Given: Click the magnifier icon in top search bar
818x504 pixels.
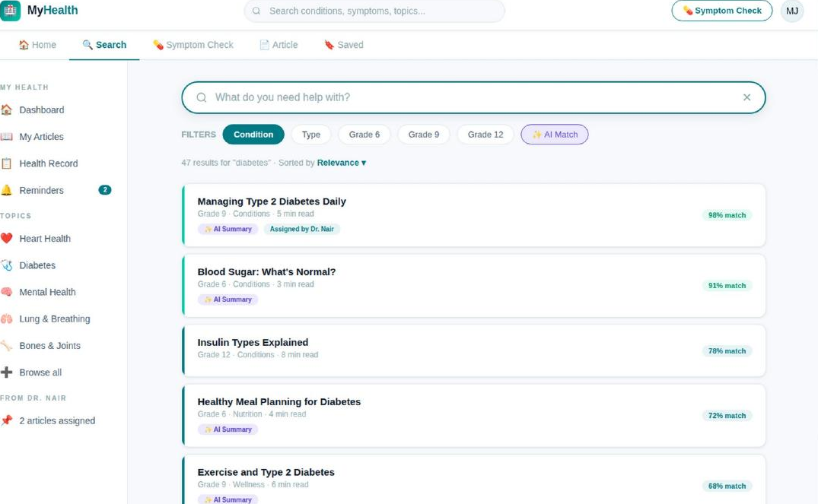Looking at the screenshot, I should point(256,11).
